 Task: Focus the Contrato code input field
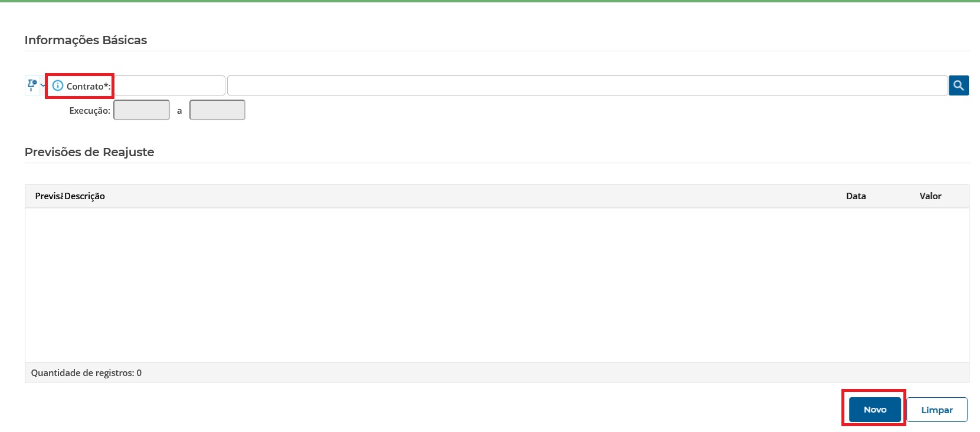coord(169,86)
